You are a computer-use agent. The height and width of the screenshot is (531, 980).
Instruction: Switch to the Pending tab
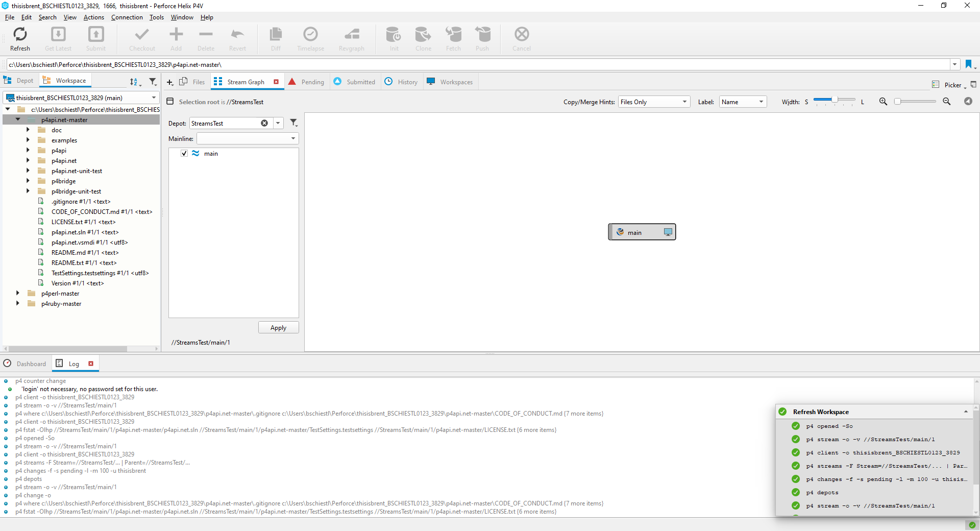(x=307, y=82)
